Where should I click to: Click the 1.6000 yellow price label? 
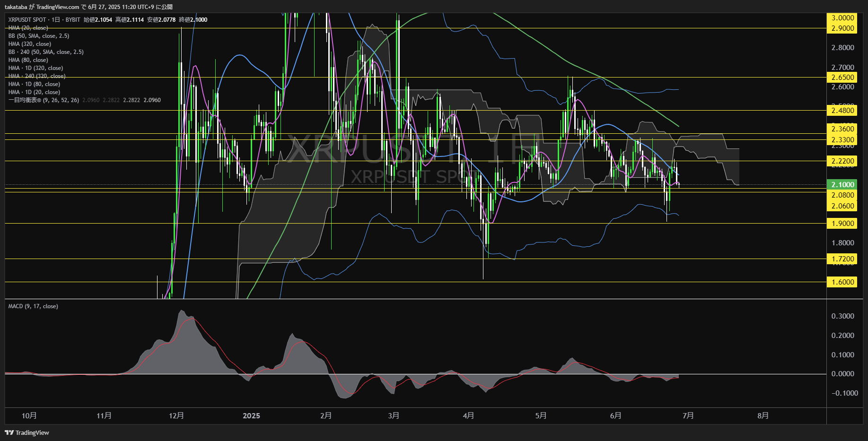(842, 282)
